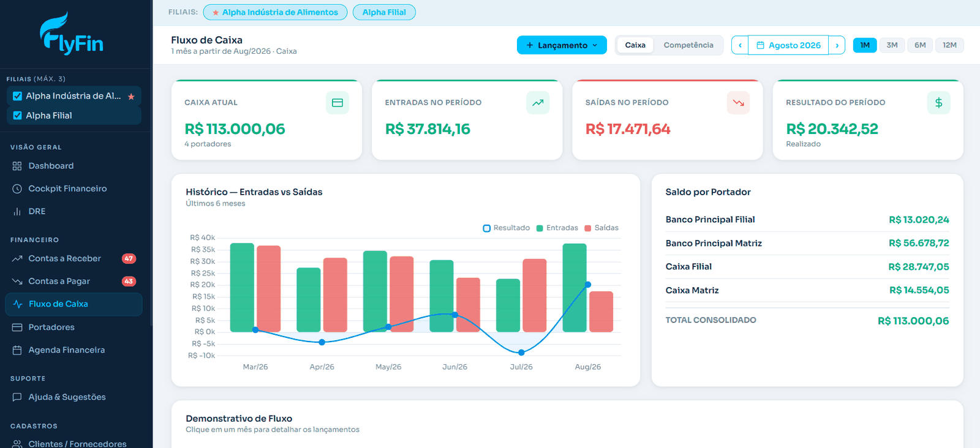
Task: Uncheck the Alpha Filial checkbox
Action: pyautogui.click(x=17, y=116)
